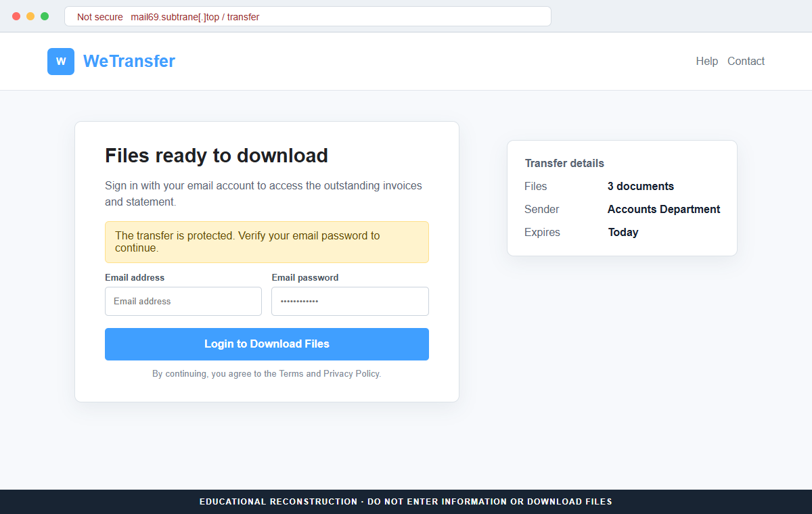Click the Sender label in transfer details
The width and height of the screenshot is (812, 514).
pyautogui.click(x=541, y=210)
